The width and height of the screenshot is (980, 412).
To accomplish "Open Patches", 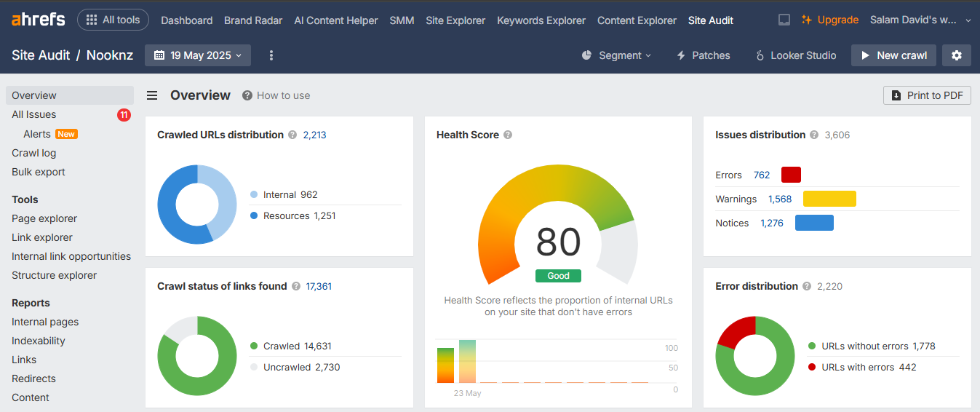I will click(x=703, y=55).
